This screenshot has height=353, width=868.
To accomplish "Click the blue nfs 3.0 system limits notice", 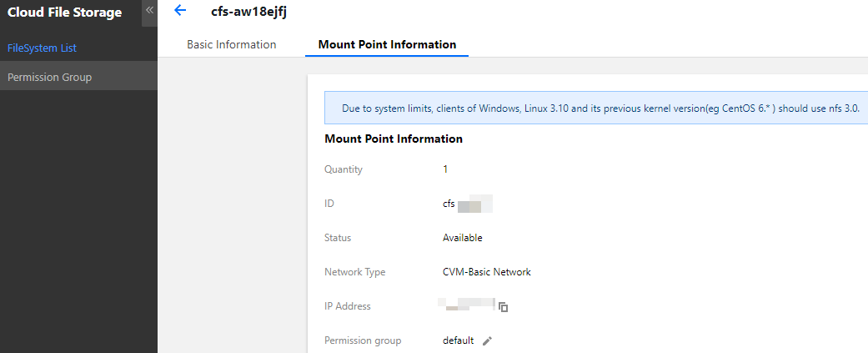I will (595, 108).
